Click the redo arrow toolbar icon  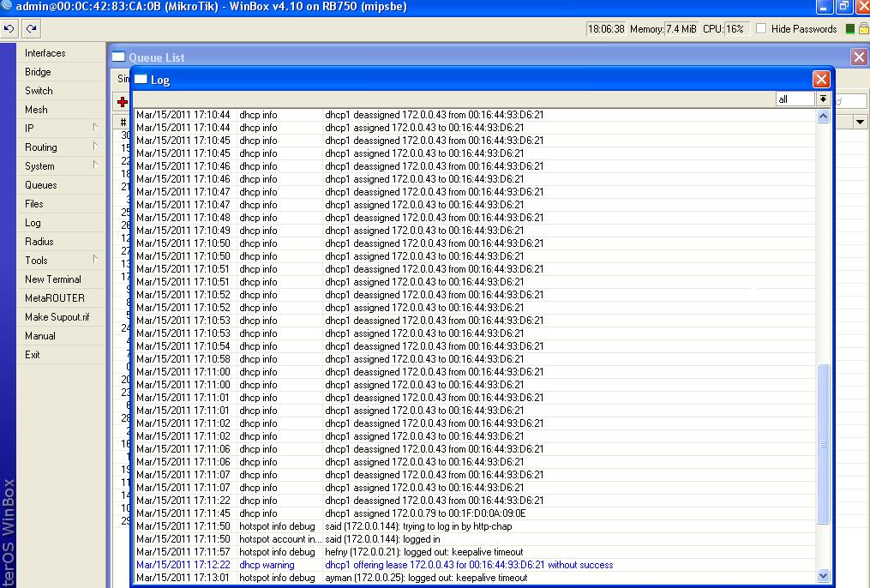(31, 28)
